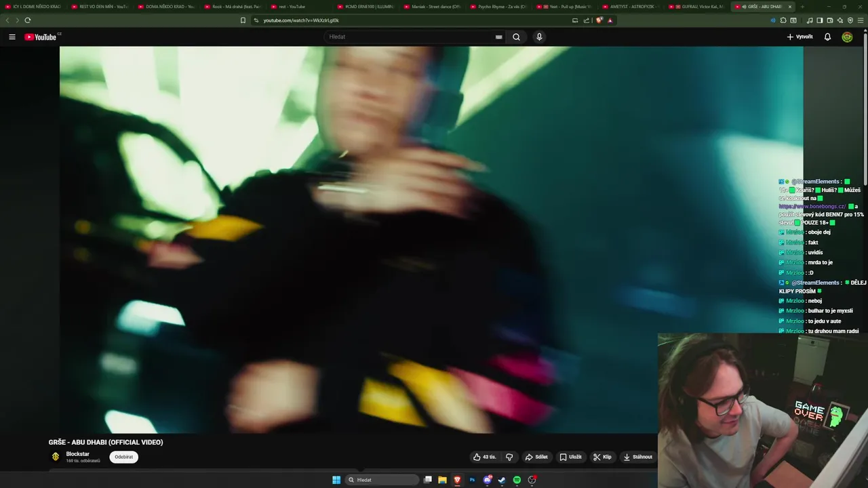Open OBS Studio from the taskbar
This screenshot has height=488, width=868.
pos(532,480)
